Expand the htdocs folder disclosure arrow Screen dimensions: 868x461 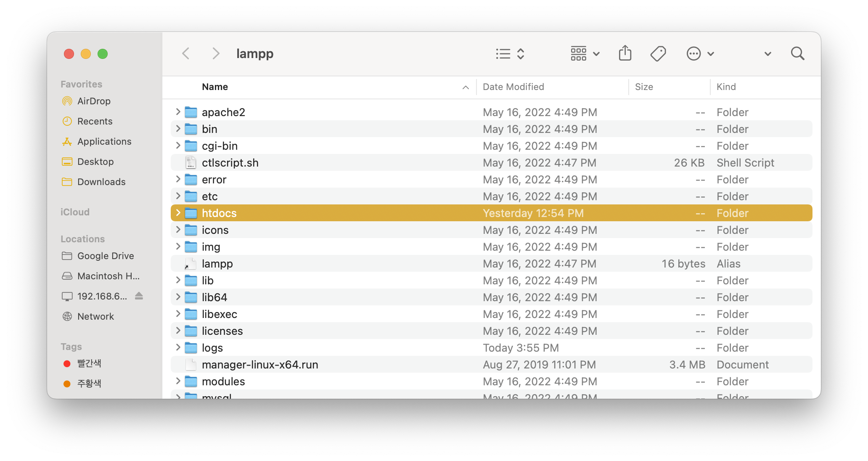(x=178, y=213)
